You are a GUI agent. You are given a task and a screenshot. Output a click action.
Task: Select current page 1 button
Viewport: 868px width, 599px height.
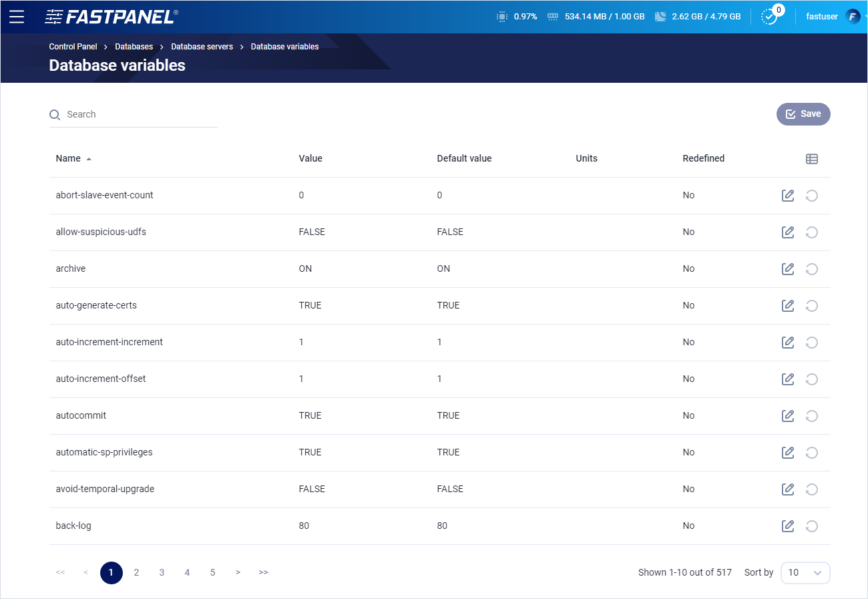(112, 573)
